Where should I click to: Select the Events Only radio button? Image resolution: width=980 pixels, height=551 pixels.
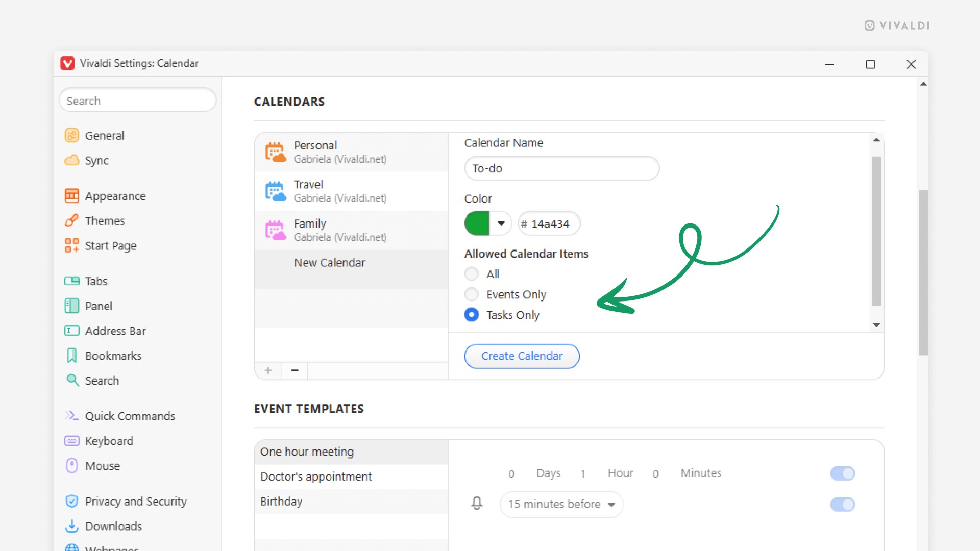click(472, 294)
